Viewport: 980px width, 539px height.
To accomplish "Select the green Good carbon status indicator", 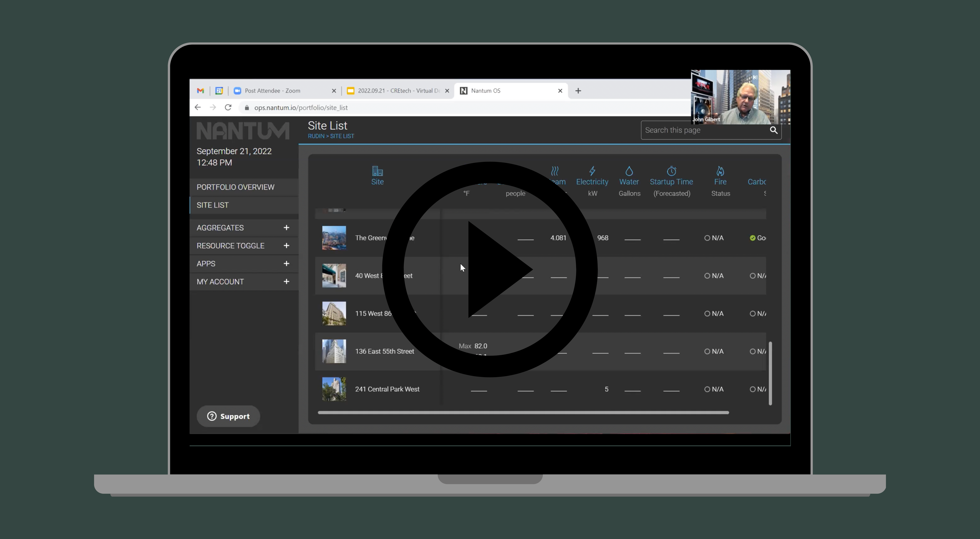I will click(752, 238).
